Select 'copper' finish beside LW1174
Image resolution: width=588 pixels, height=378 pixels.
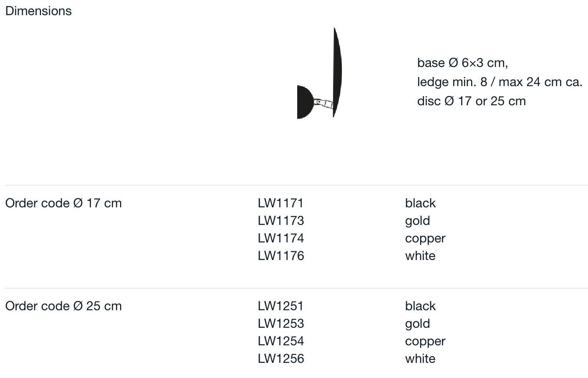pyautogui.click(x=425, y=239)
